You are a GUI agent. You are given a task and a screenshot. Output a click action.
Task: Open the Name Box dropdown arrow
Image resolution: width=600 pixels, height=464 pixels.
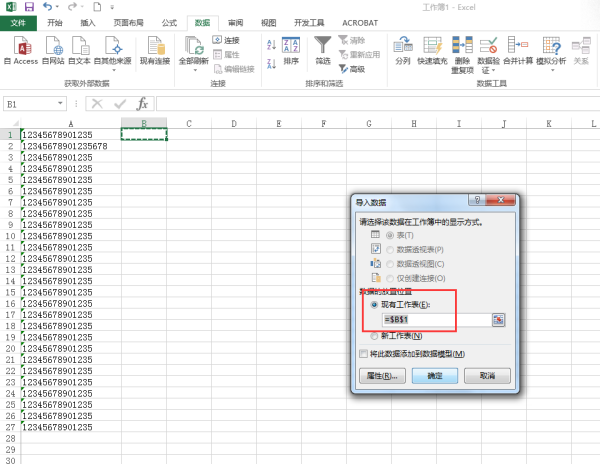61,104
